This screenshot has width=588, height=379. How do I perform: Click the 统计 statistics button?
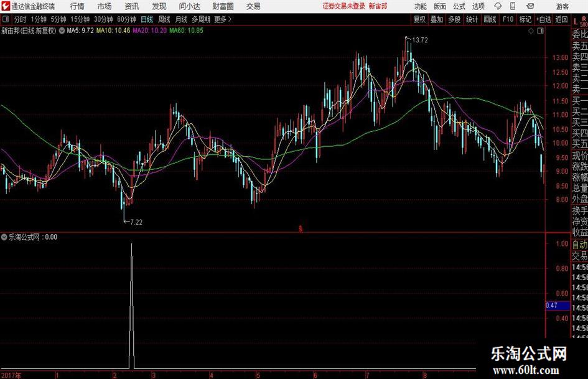click(x=472, y=19)
